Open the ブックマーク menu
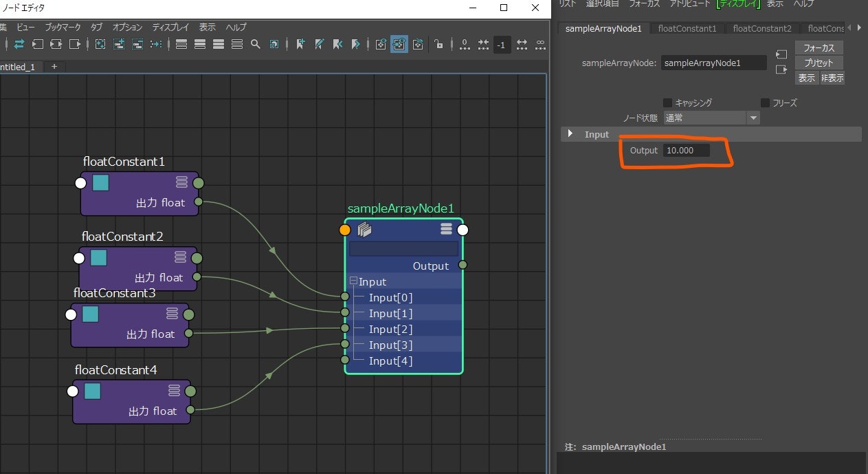Viewport: 868px width, 474px height. click(63, 27)
